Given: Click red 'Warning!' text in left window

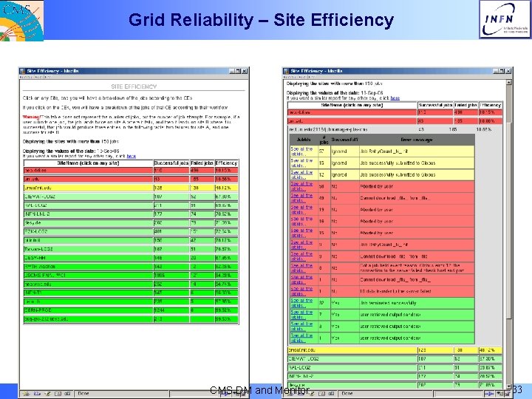Looking at the screenshot, I should [31, 117].
